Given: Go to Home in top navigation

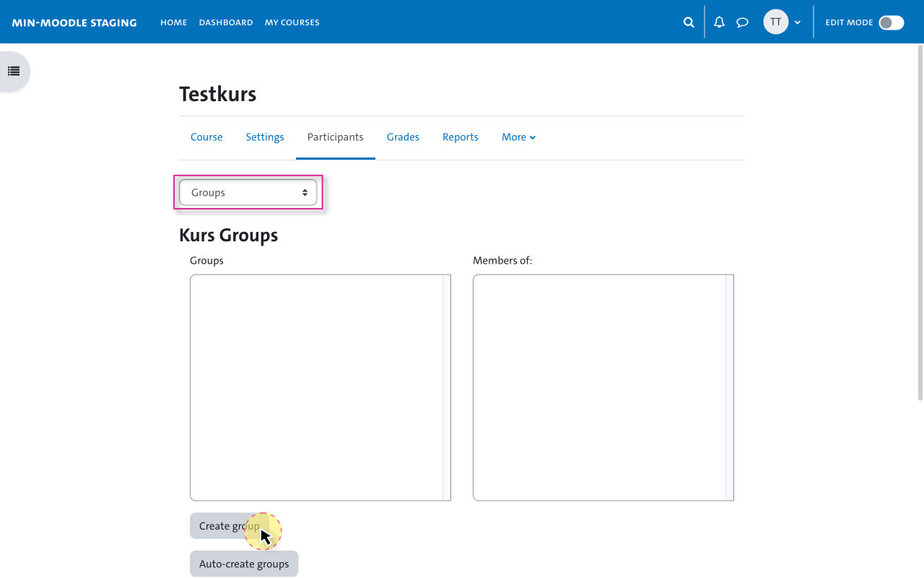Looking at the screenshot, I should coord(174,22).
